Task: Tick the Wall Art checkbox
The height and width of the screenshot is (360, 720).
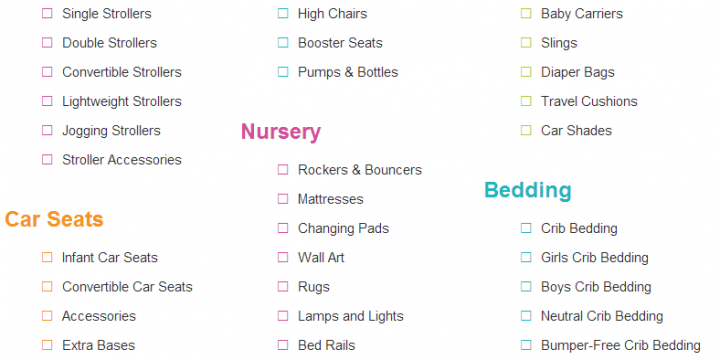Action: 283,258
